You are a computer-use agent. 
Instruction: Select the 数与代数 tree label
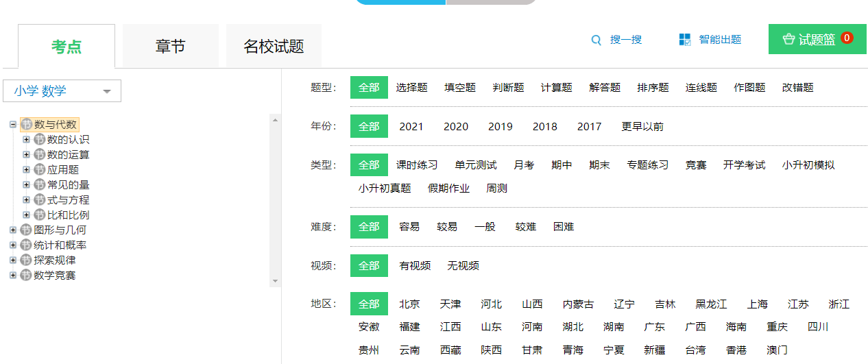click(56, 125)
